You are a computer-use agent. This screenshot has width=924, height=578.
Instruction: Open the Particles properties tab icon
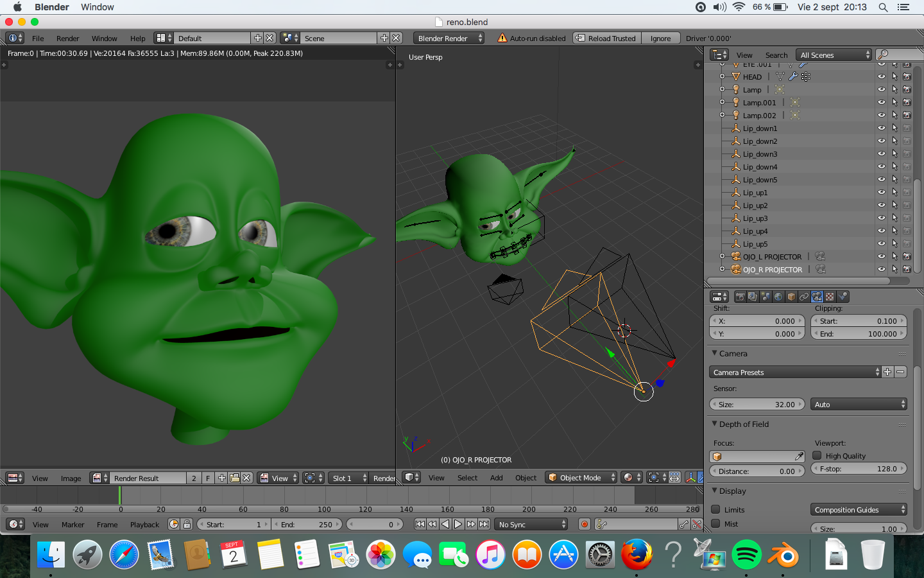[x=843, y=297]
